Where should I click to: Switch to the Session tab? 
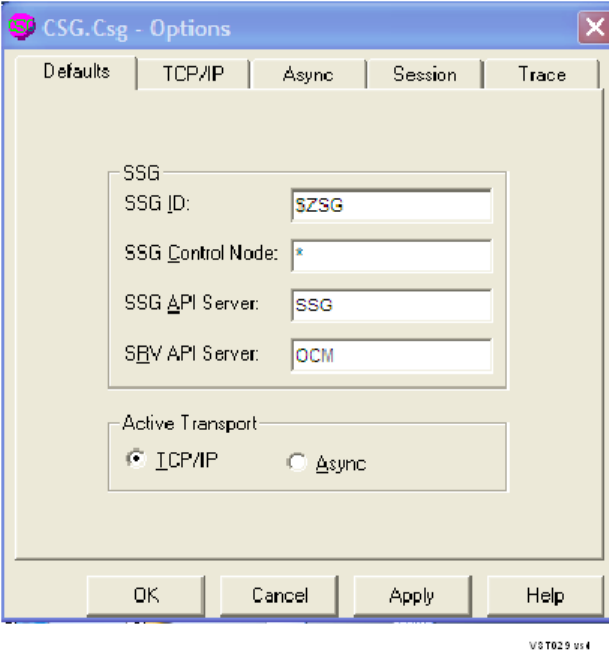425,74
